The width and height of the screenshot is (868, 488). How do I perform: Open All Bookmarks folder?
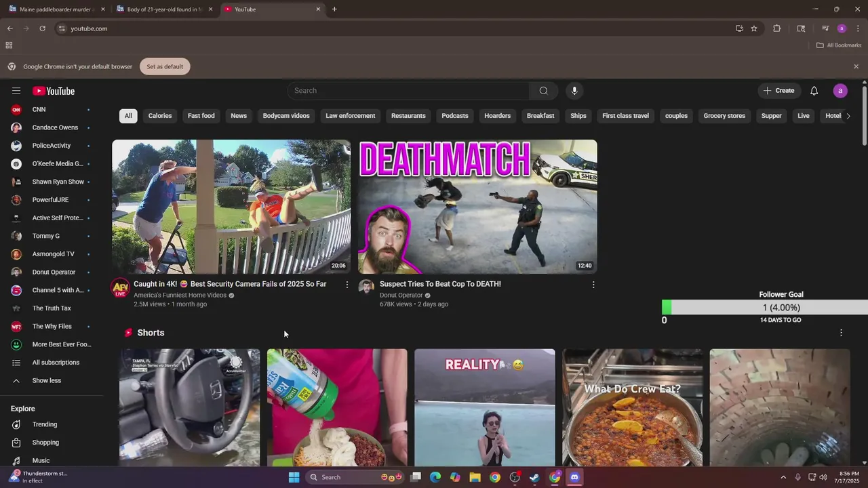coord(839,45)
